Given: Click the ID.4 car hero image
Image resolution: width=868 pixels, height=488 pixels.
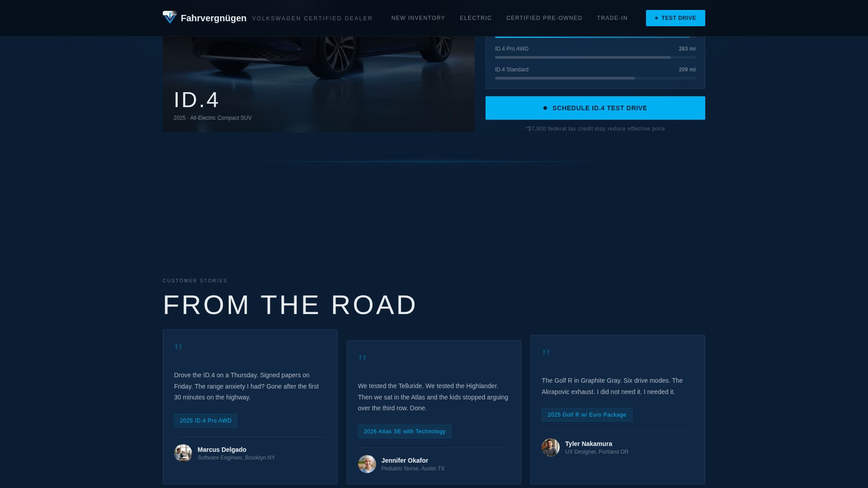Looking at the screenshot, I should (x=319, y=84).
